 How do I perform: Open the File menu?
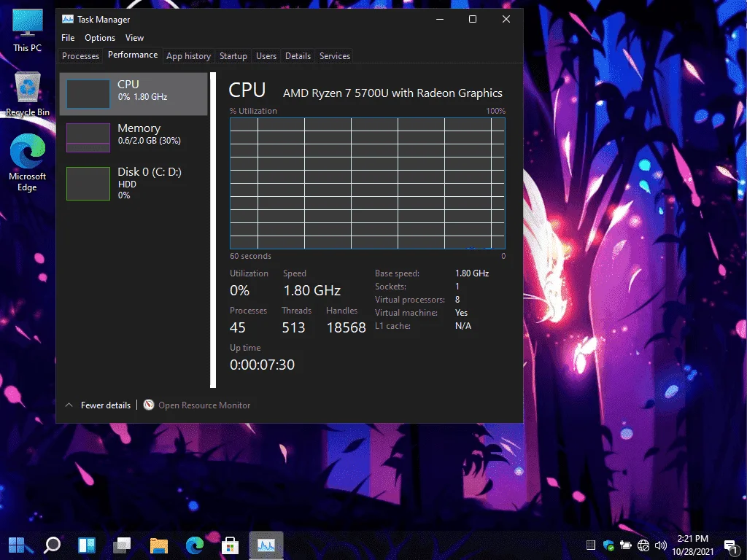(x=68, y=38)
